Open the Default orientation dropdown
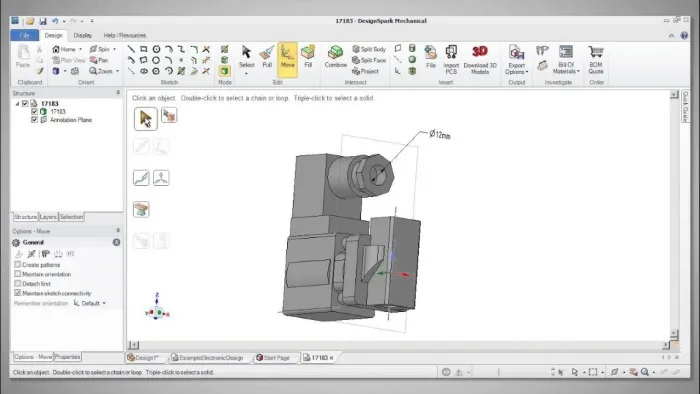Viewport: 700px width, 394px height. pyautogui.click(x=90, y=303)
